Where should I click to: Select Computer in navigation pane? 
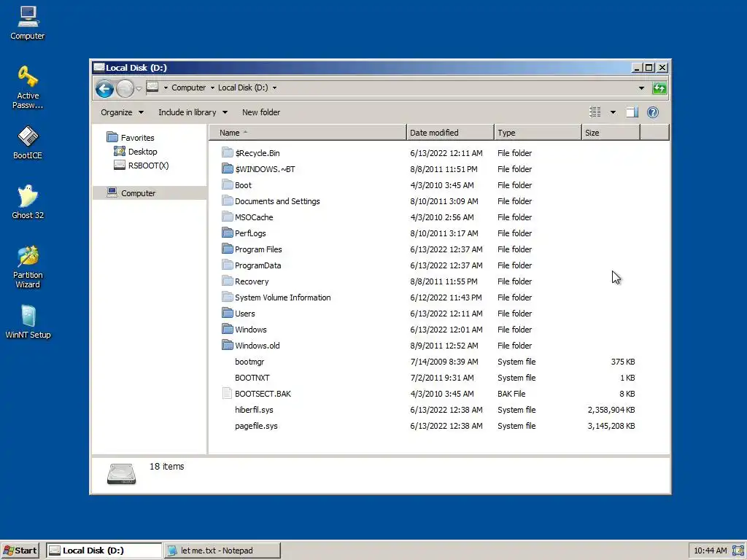150,192
